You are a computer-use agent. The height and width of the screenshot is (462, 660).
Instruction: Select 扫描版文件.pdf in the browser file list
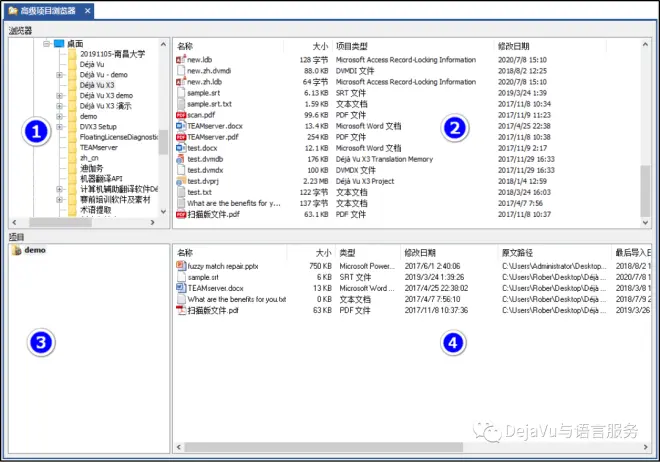[x=213, y=214]
